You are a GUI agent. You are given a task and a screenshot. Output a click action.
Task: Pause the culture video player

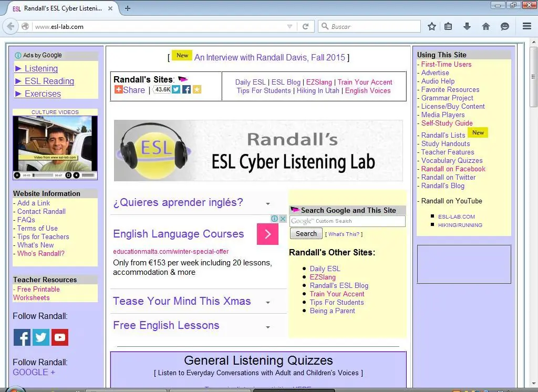tap(17, 176)
